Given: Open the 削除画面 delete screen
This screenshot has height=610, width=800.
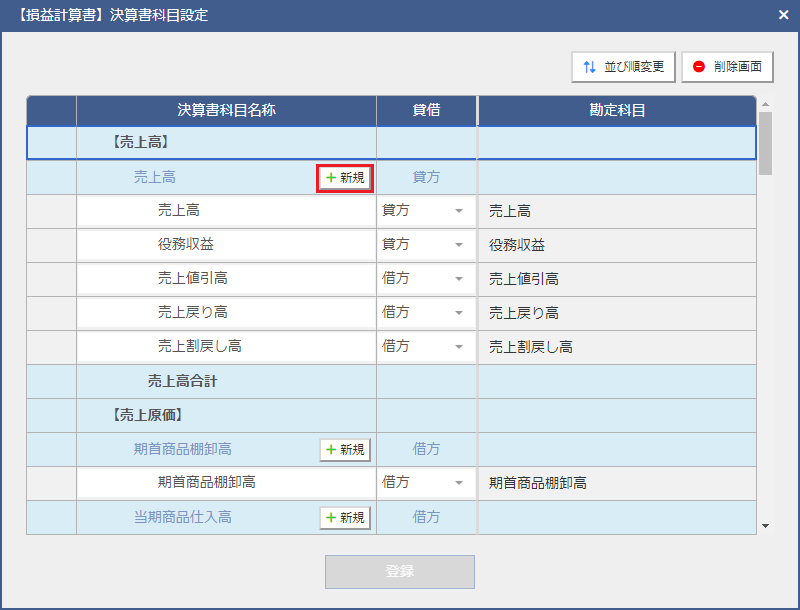Looking at the screenshot, I should tap(727, 67).
